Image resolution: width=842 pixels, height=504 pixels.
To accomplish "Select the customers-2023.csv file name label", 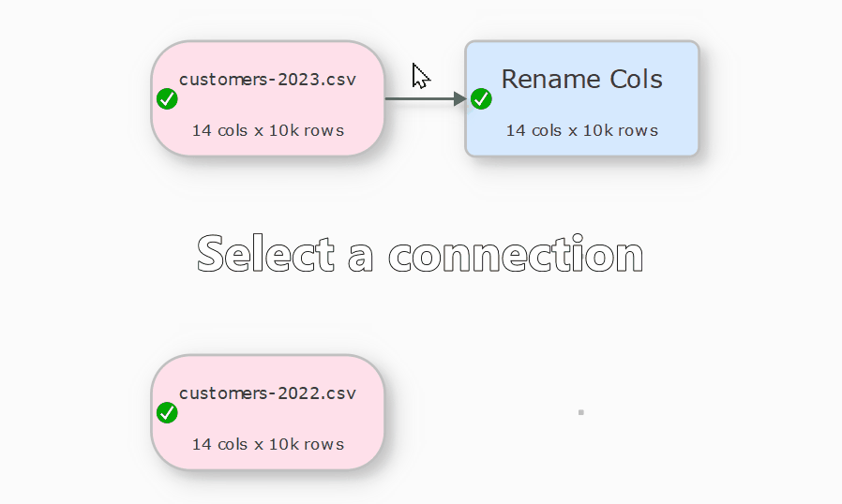I will [x=267, y=80].
